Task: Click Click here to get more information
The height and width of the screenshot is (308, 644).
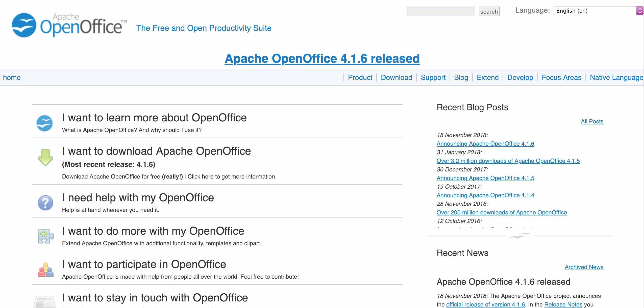Action: [231, 177]
